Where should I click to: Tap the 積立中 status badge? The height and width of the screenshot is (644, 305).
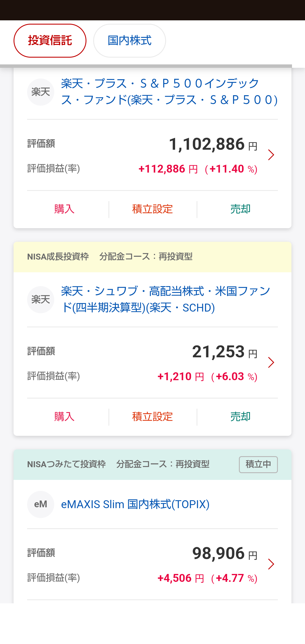[258, 465]
